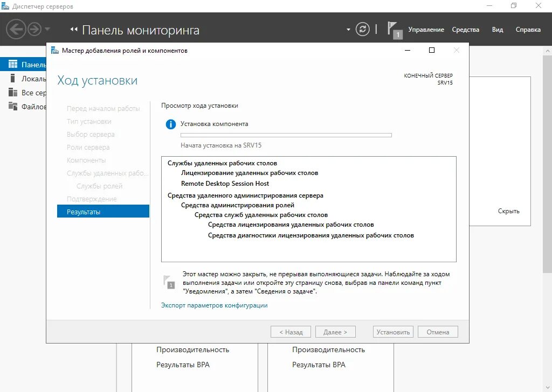Click Службы удаленных рабочих столов list heading
Image resolution: width=552 pixels, height=392 pixels.
click(x=222, y=163)
